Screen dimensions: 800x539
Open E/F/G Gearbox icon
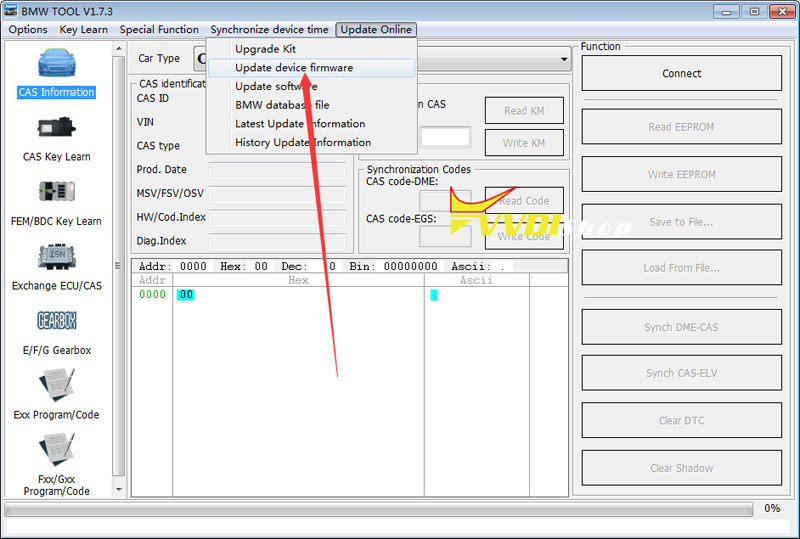tap(57, 321)
